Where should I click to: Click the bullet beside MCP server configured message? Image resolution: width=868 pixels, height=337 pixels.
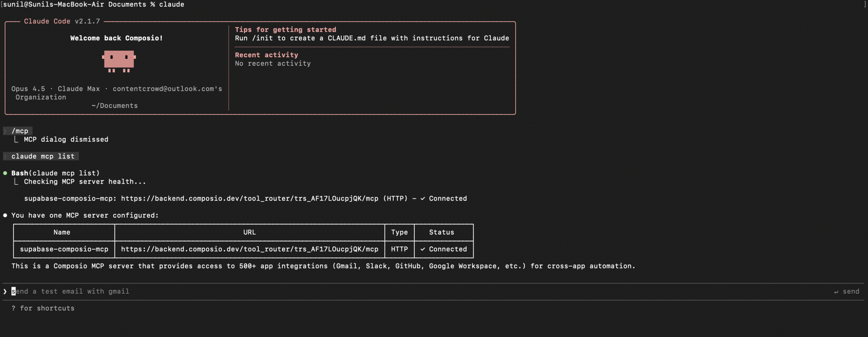pyautogui.click(x=5, y=215)
